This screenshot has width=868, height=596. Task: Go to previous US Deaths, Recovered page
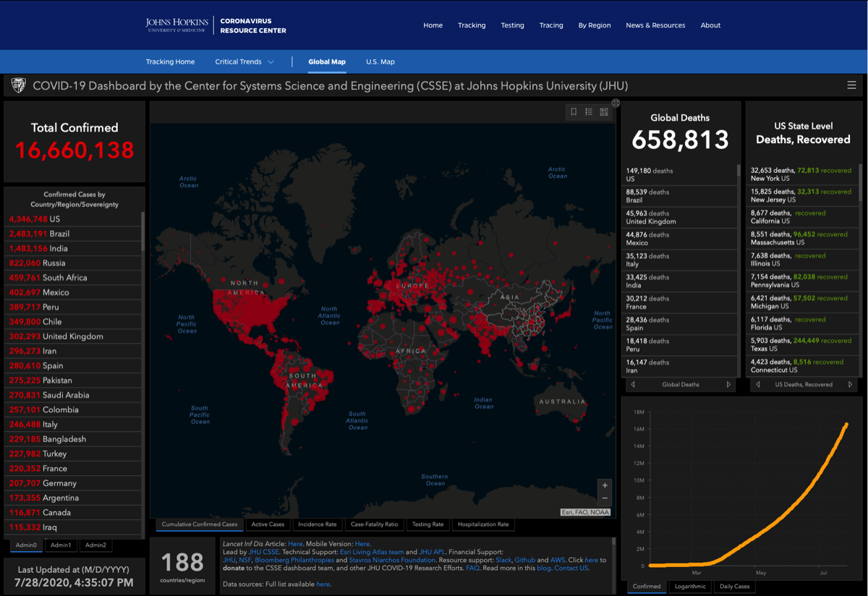758,385
